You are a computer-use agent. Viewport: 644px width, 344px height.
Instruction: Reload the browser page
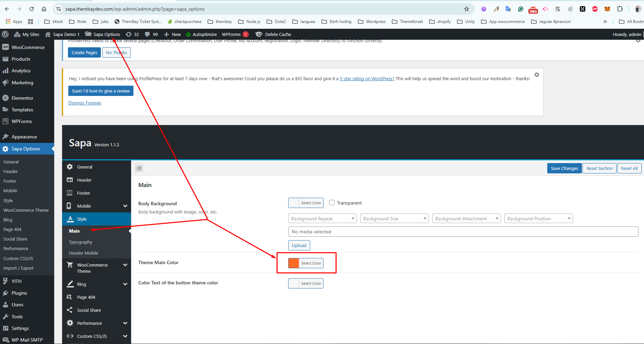click(x=32, y=9)
